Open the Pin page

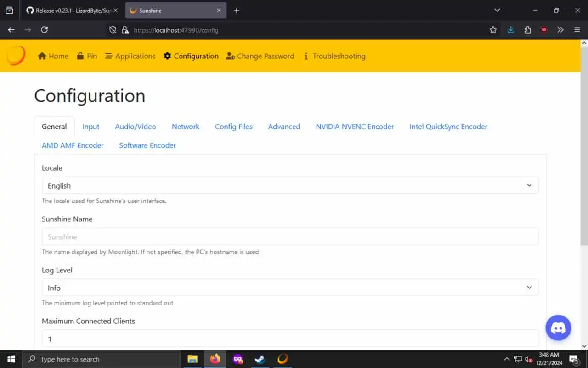(87, 56)
